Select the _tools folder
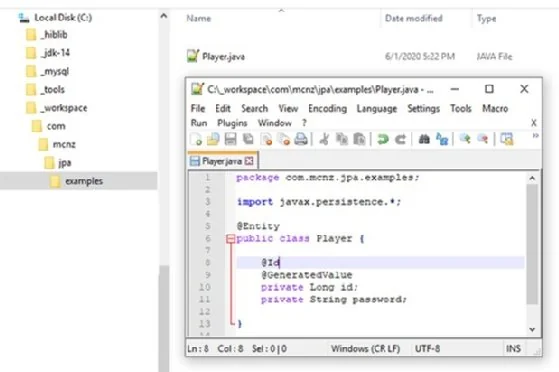559x372 pixels. coord(52,90)
